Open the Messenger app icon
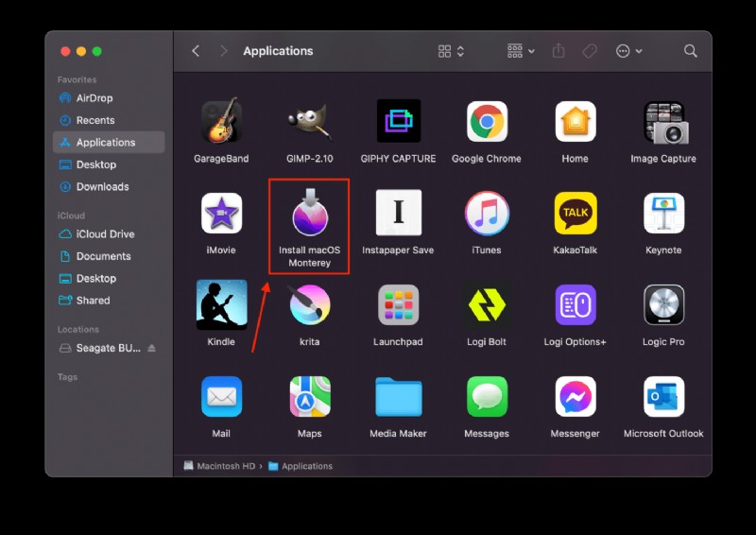Screen dimensions: 756x535 [x=575, y=397]
